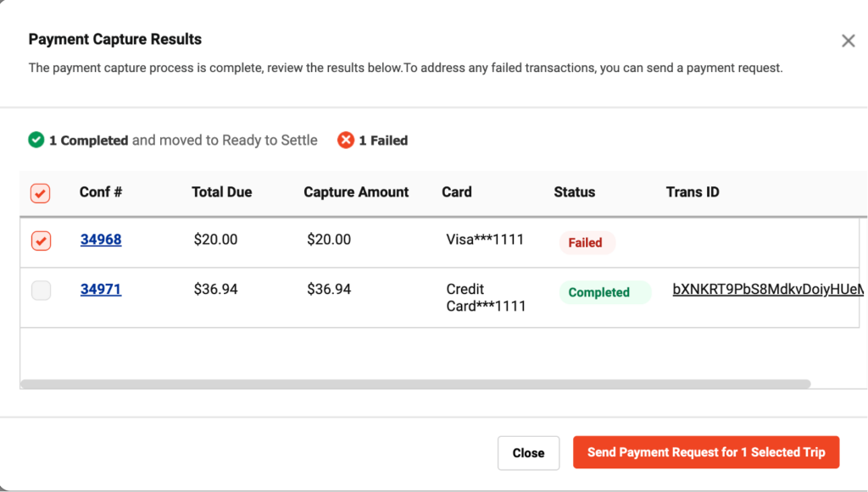Viewport: 868px width, 492px height.
Task: Click the Completed status badge
Action: pyautogui.click(x=604, y=292)
